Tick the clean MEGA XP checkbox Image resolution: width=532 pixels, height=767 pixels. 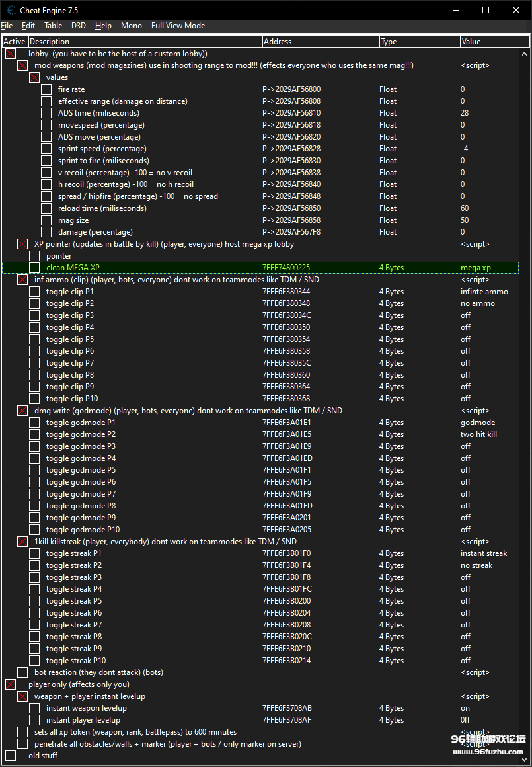[34, 268]
